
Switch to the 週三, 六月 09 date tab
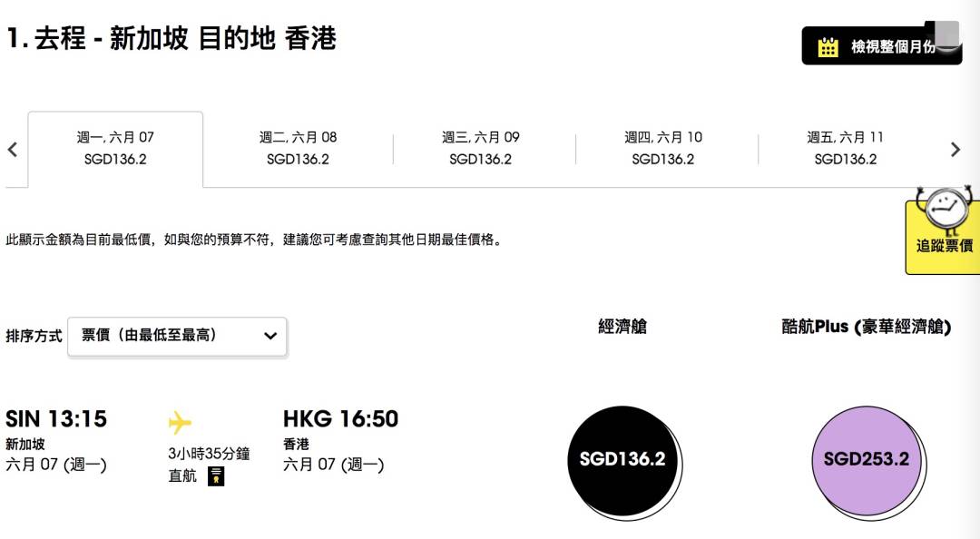pyautogui.click(x=481, y=149)
